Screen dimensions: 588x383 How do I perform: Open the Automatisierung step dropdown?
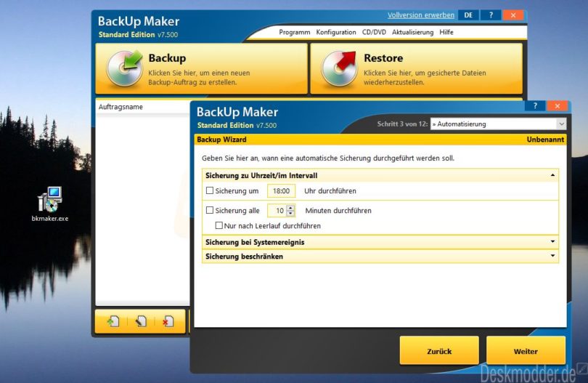click(498, 124)
